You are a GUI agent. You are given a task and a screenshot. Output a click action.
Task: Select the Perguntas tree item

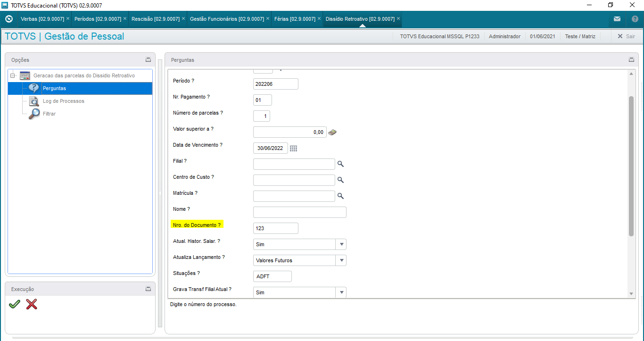point(80,88)
